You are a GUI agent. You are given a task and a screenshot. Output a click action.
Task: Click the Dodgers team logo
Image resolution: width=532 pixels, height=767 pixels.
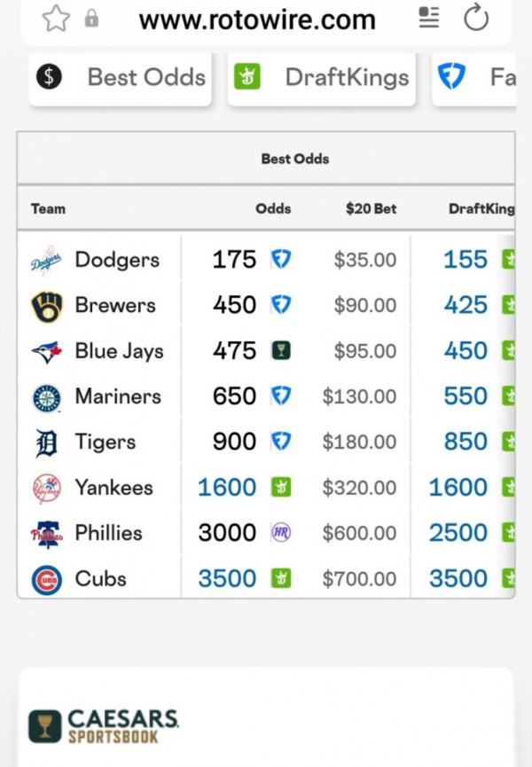46,261
